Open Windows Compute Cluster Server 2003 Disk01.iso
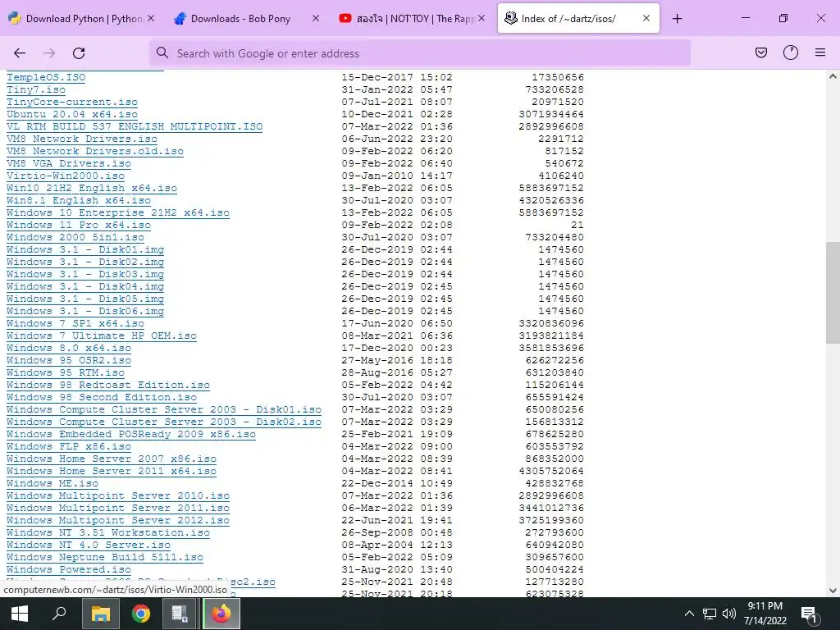Viewport: 840px width, 630px height. [164, 410]
